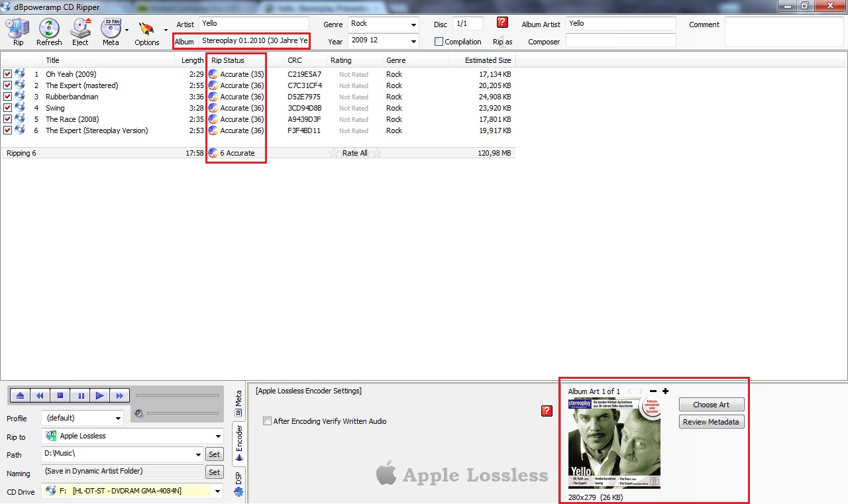
Task: Expand the Genre dropdown
Action: point(413,25)
